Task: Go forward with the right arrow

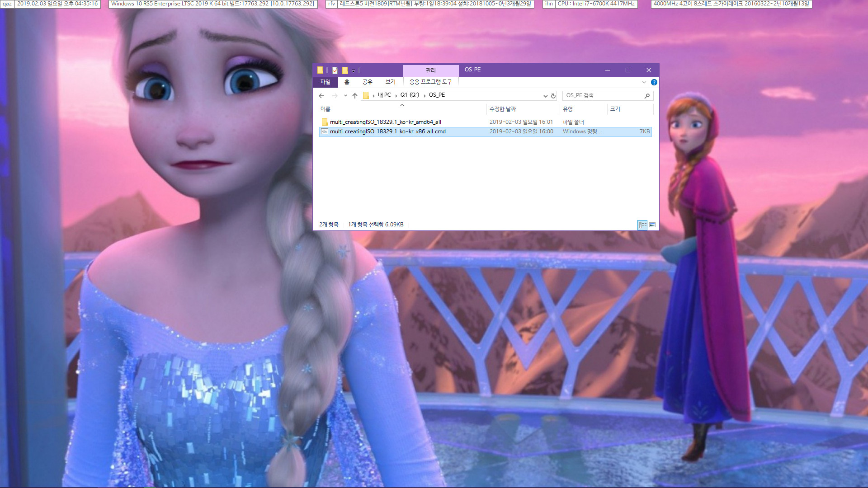Action: pyautogui.click(x=335, y=96)
